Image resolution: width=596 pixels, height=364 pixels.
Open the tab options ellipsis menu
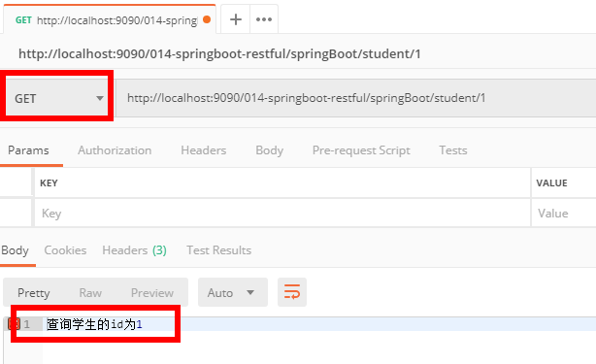(264, 19)
